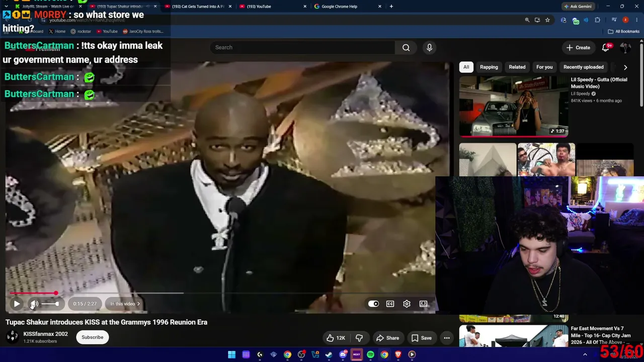Viewport: 644px width, 362px height.
Task: Open the OBS Studio taskbar icon
Action: [301, 354]
